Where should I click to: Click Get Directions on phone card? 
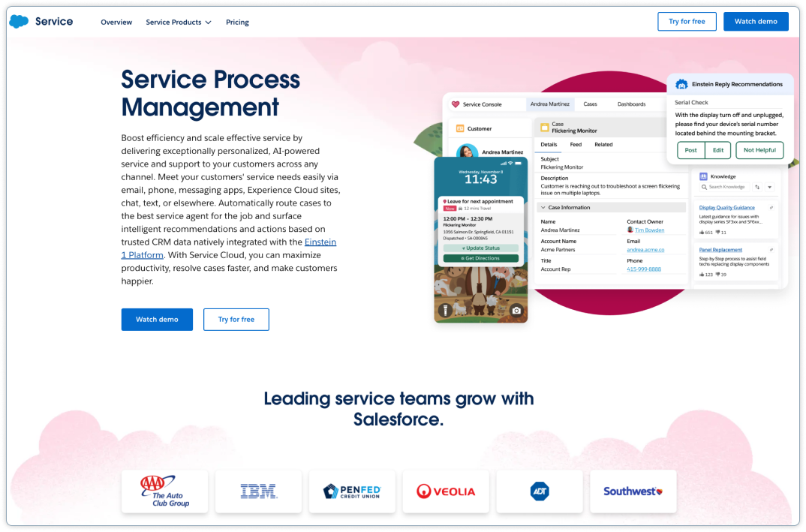point(480,258)
